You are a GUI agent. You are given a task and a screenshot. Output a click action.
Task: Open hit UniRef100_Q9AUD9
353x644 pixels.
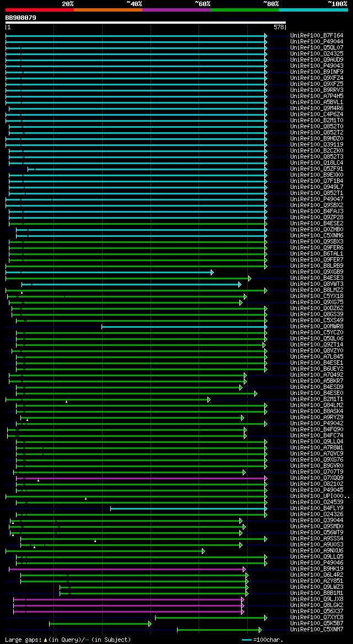tap(317, 60)
